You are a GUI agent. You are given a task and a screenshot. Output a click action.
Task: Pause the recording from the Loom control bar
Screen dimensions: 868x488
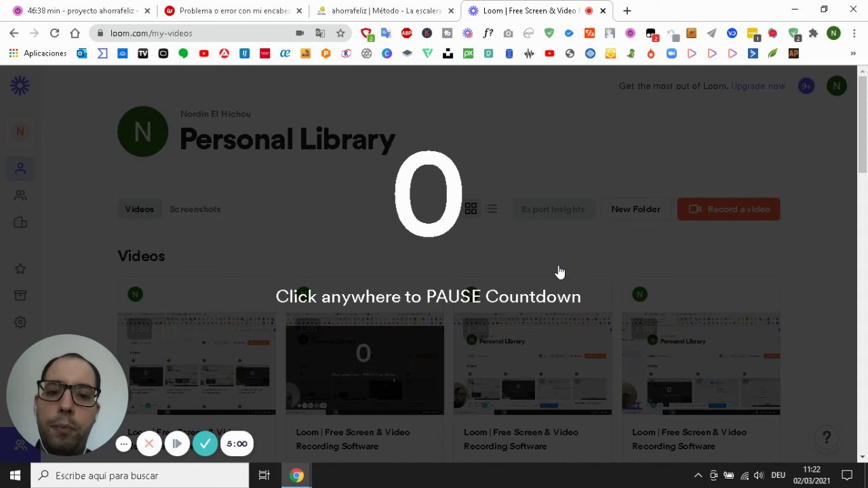(176, 444)
